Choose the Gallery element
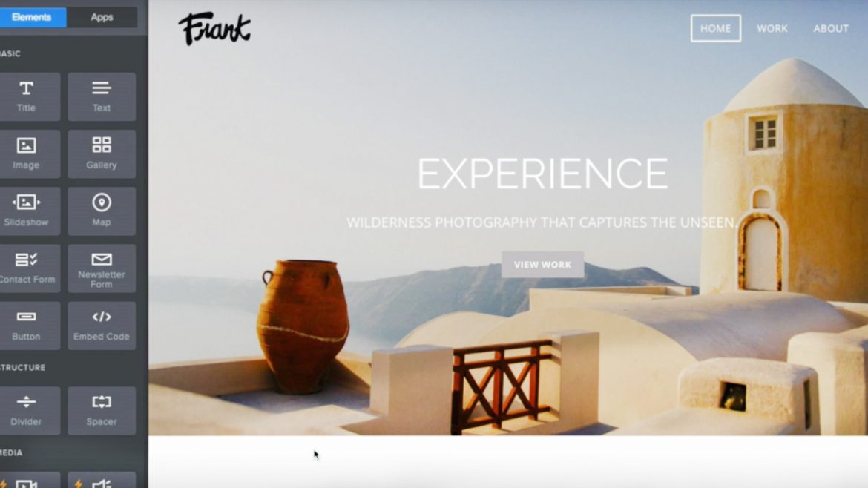Viewport: 868px width, 488px height. coord(102,154)
